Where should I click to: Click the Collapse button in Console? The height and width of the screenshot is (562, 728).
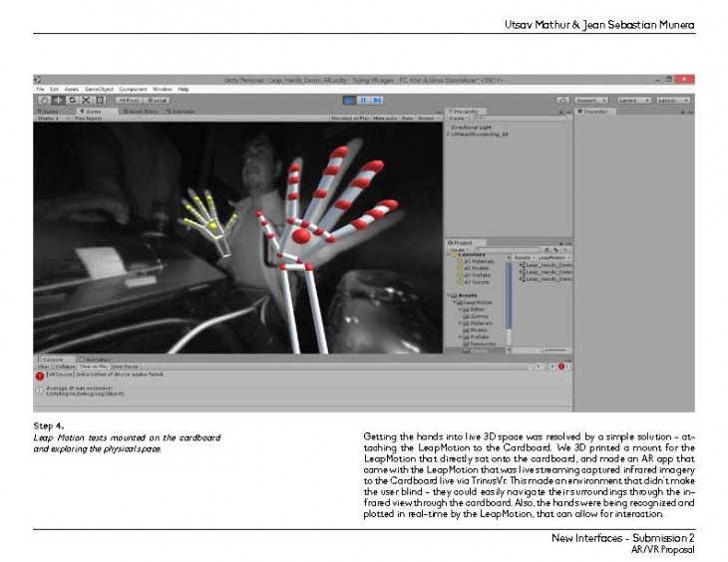64,367
